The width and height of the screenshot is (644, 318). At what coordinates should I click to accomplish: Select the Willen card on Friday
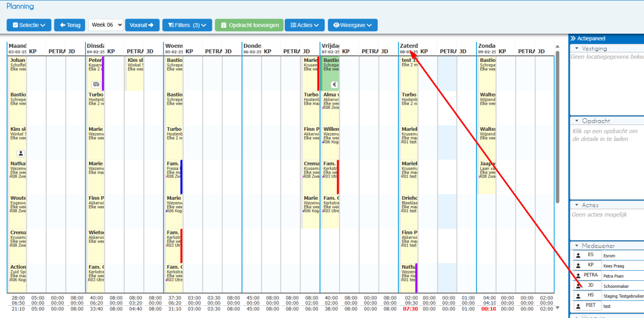[331, 142]
